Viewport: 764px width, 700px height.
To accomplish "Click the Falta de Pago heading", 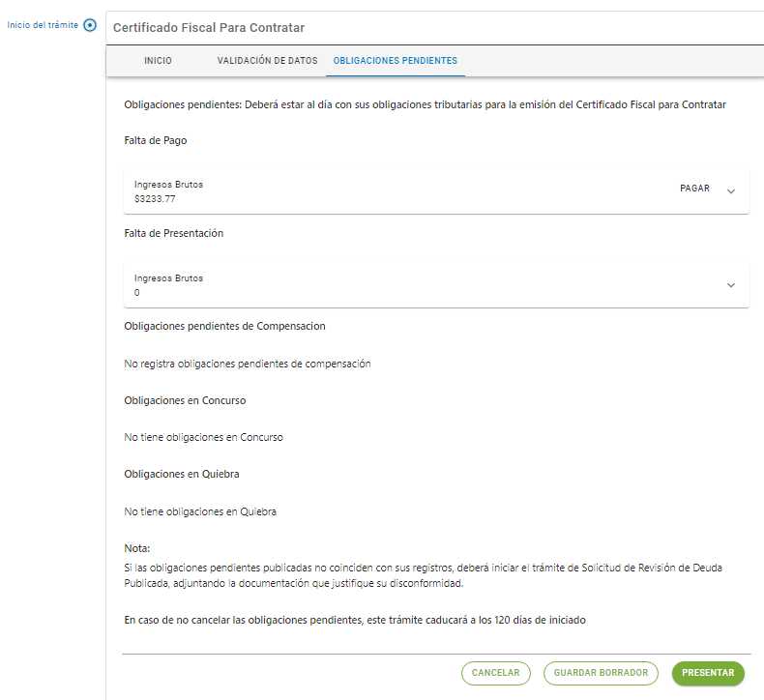I will click(x=156, y=140).
